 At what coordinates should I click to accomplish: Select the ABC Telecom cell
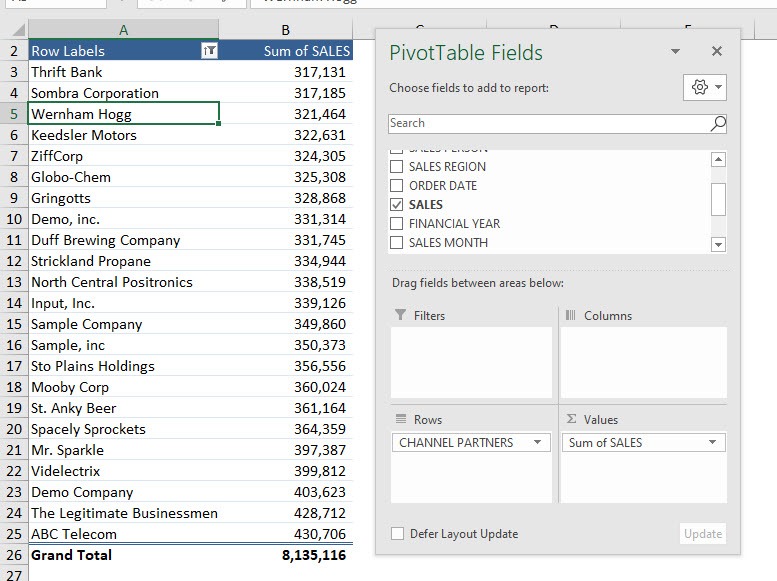point(123,533)
